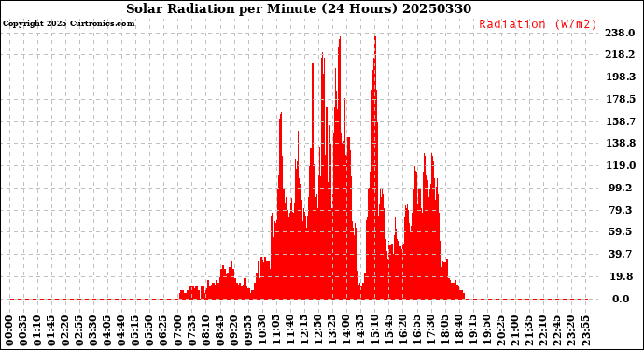This screenshot has width=644, height=350.
Task: Click the 05:50 time label
Action: pos(150,331)
